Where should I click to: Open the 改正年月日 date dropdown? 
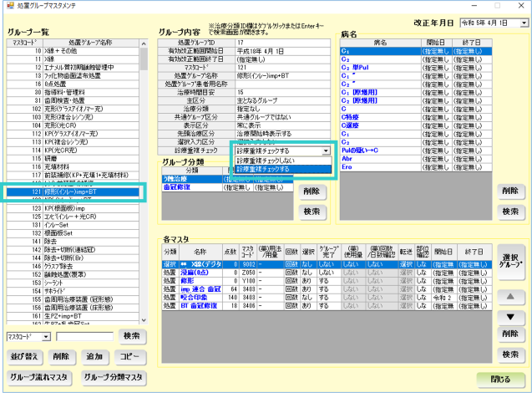(522, 24)
